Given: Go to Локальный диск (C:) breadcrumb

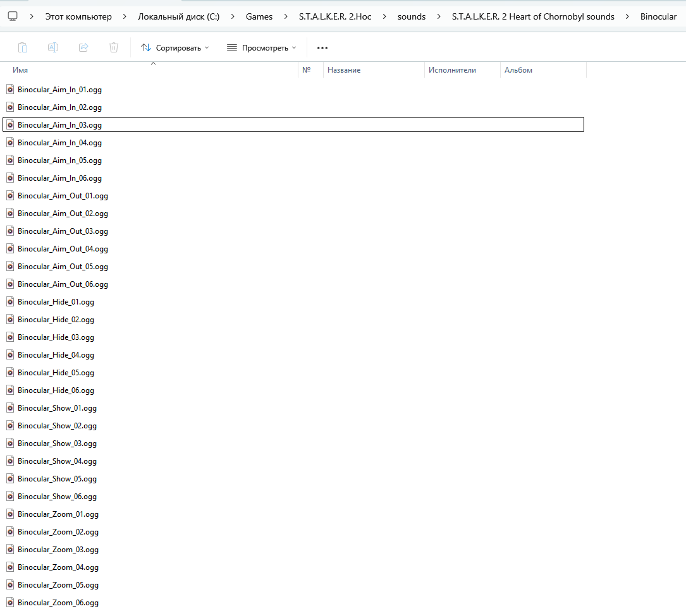Looking at the screenshot, I should (178, 16).
